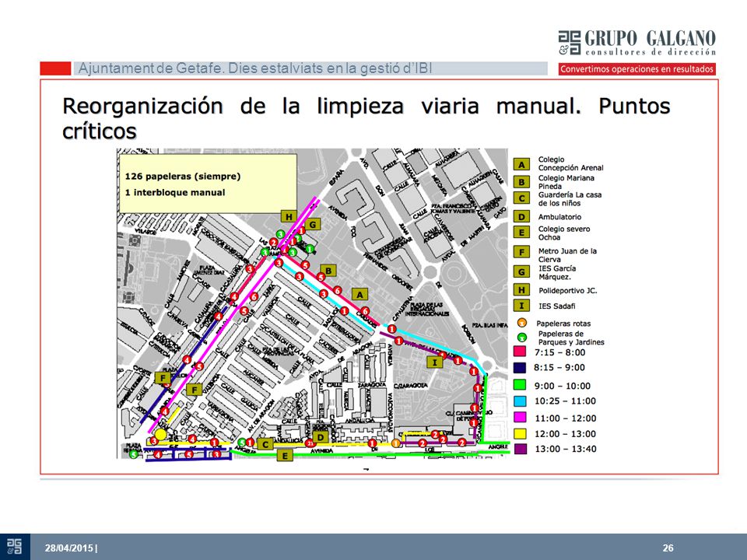
Task: Select legend icon G for IES García Márquez
Action: 521,271
